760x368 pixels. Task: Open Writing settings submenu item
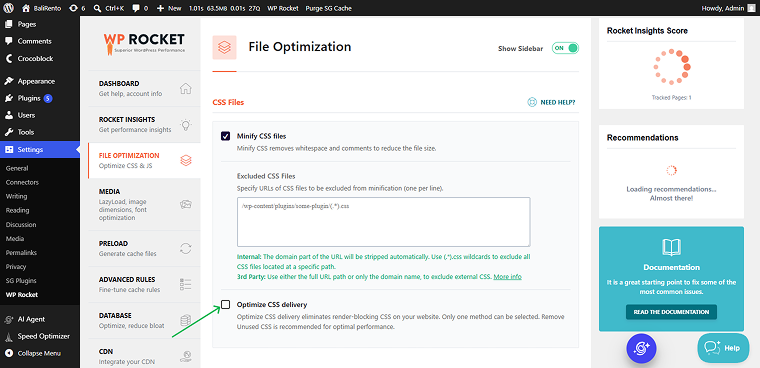(x=16, y=196)
